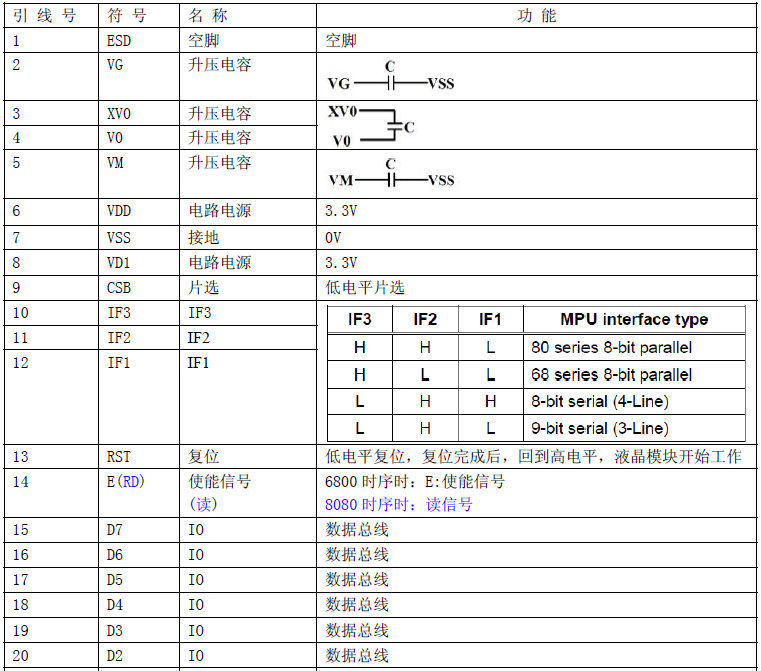
Task: Select the D7 symbol on pin 15
Action: point(115,530)
